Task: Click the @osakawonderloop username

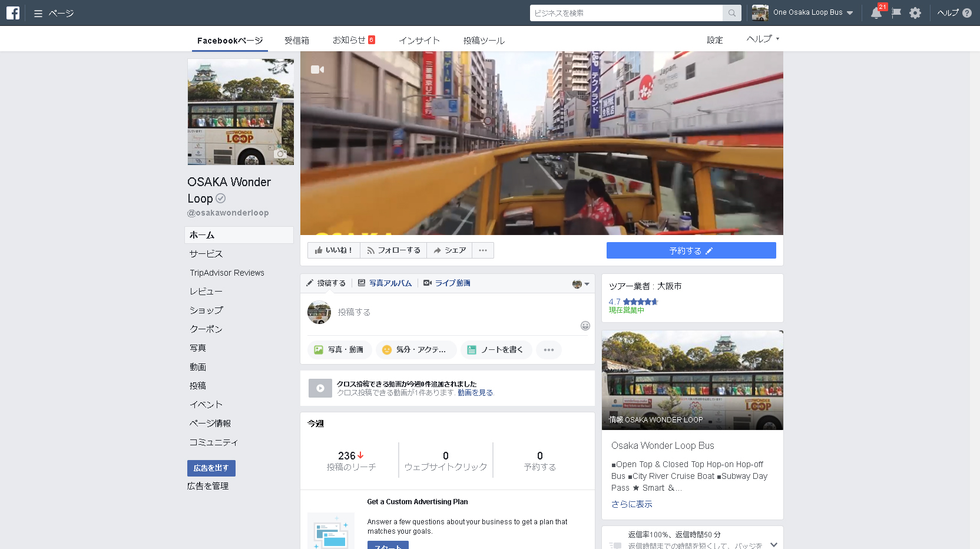Action: click(228, 213)
